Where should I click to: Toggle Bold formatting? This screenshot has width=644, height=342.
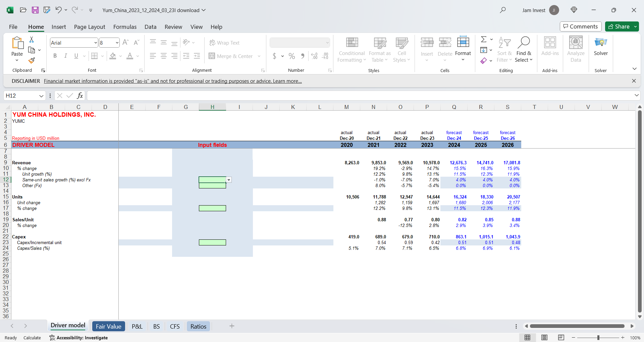click(x=55, y=56)
